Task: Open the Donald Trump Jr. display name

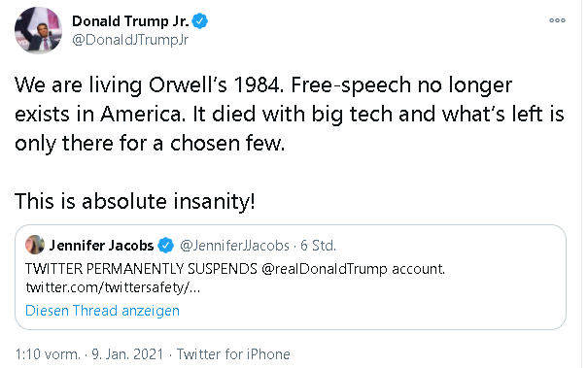Action: (x=130, y=21)
